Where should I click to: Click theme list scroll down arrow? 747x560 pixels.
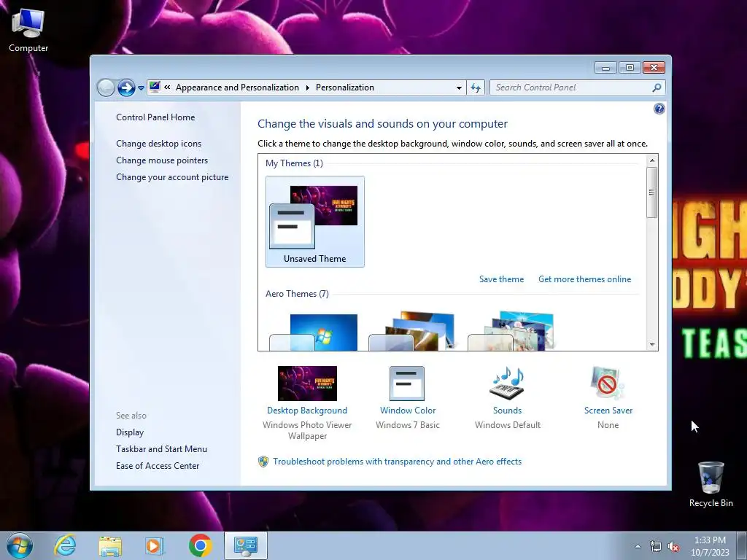coord(652,344)
